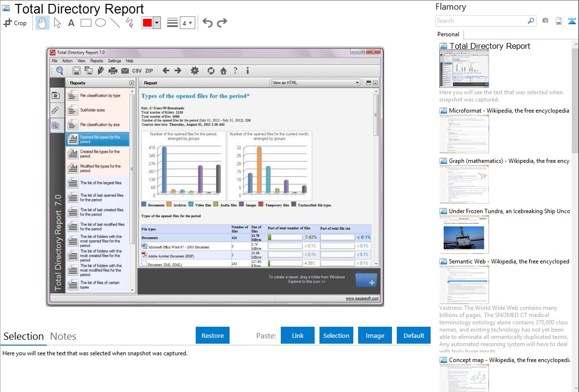
Task: Pick the ellipse shape tool
Action: click(x=101, y=23)
